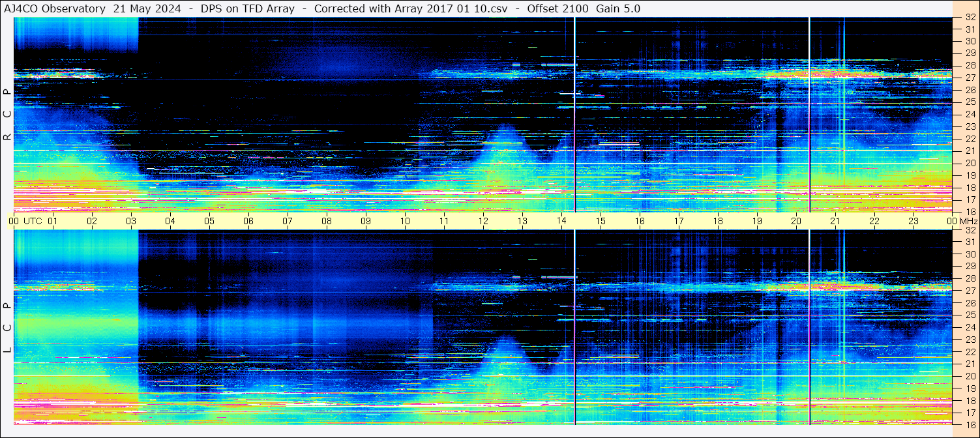
Task: Click the date '21 May 2024'
Action: [147, 8]
